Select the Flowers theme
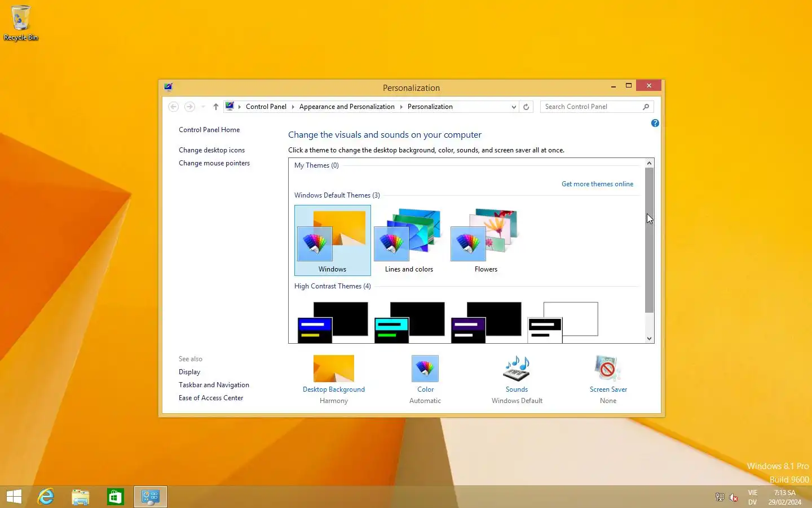 coord(486,240)
